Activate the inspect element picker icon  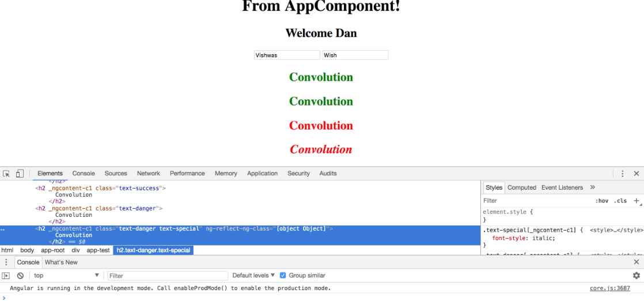6,174
